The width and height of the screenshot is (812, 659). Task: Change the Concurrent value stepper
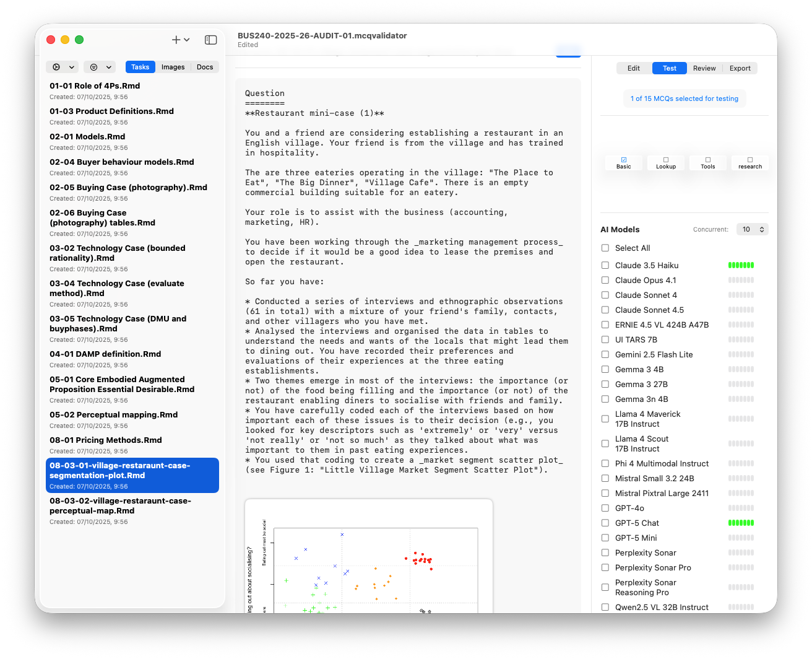point(762,229)
